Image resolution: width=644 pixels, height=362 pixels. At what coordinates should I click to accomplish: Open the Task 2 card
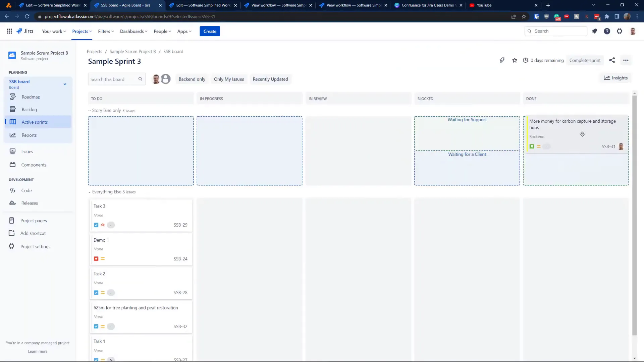pos(141,283)
